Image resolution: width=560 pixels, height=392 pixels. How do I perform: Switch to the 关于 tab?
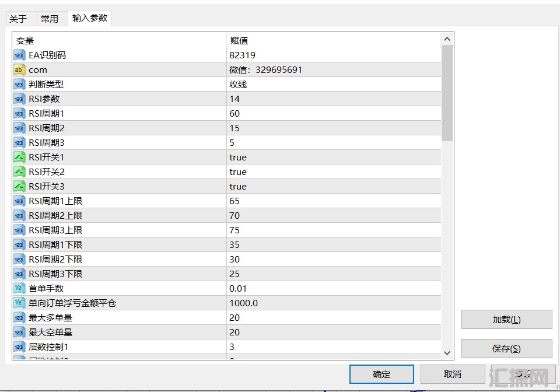pyautogui.click(x=18, y=19)
